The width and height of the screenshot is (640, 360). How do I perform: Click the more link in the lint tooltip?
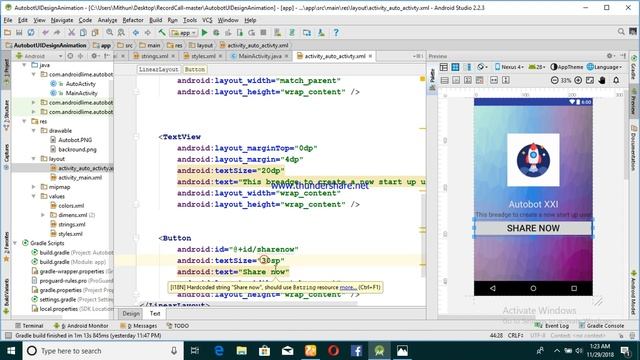tap(348, 287)
